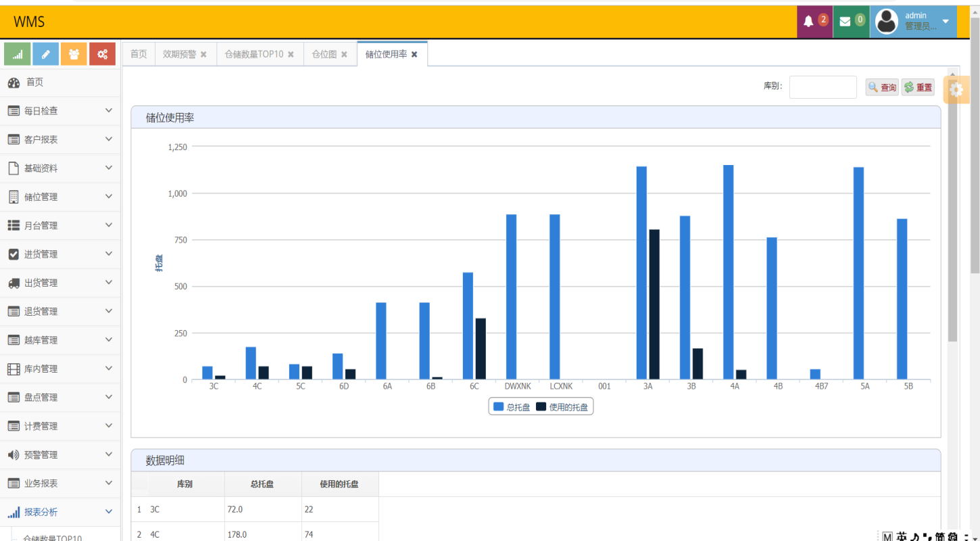Toggle the 总托盘 legend series

coord(512,407)
